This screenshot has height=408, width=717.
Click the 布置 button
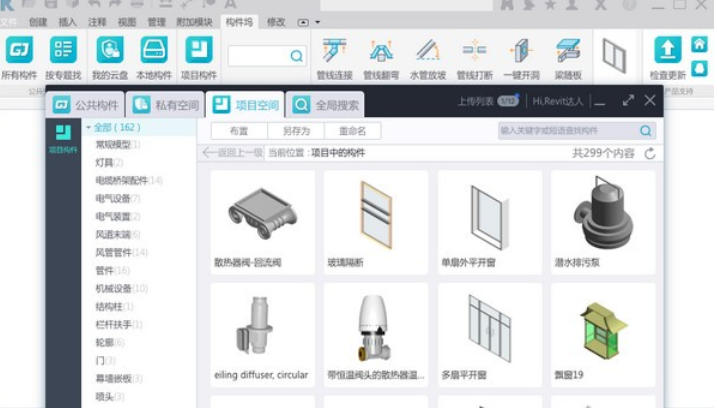click(x=239, y=131)
